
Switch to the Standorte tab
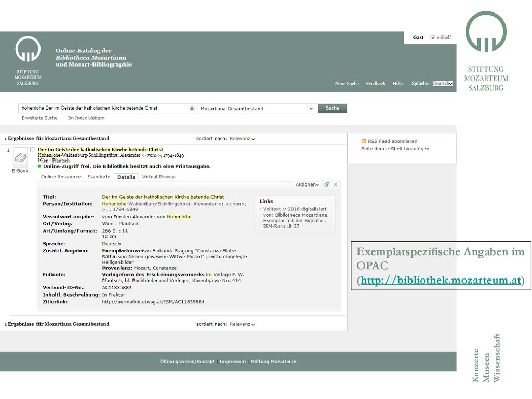(99, 177)
